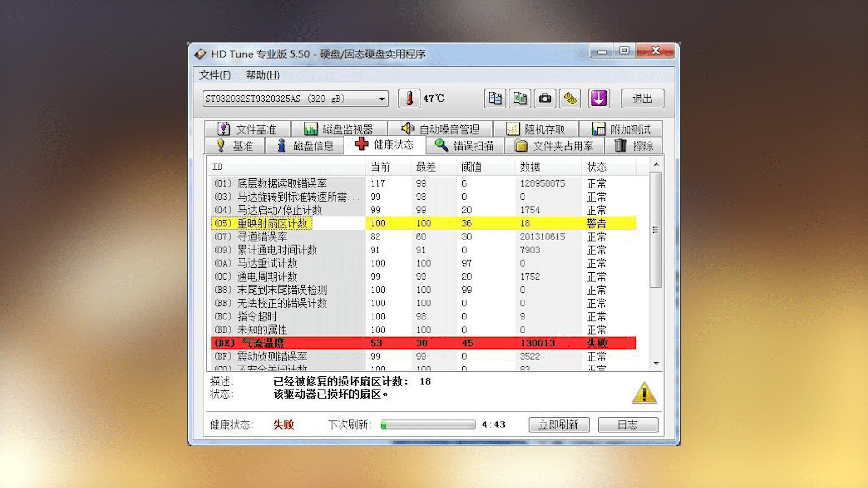Click the HD Tune title bar app icon
868x488 pixels.
tap(200, 54)
